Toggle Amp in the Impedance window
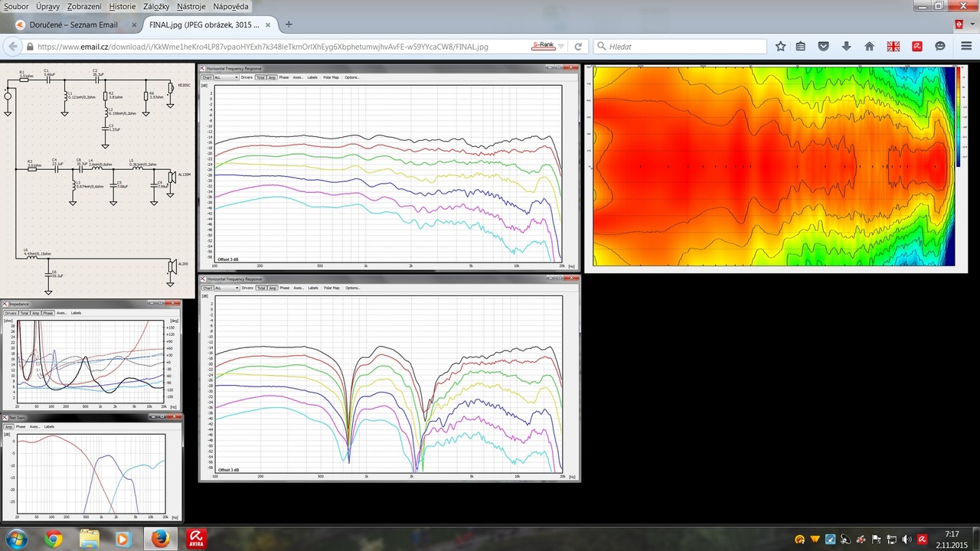The width and height of the screenshot is (980, 551). (x=35, y=313)
